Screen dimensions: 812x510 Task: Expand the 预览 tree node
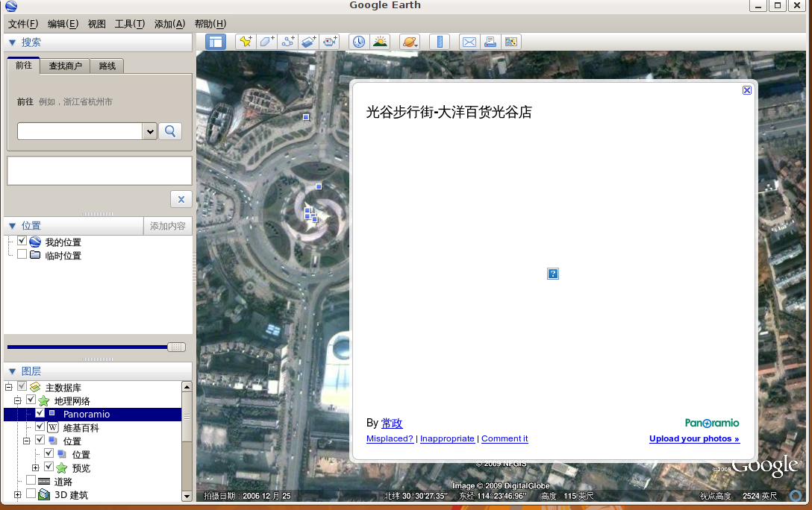tap(35, 467)
